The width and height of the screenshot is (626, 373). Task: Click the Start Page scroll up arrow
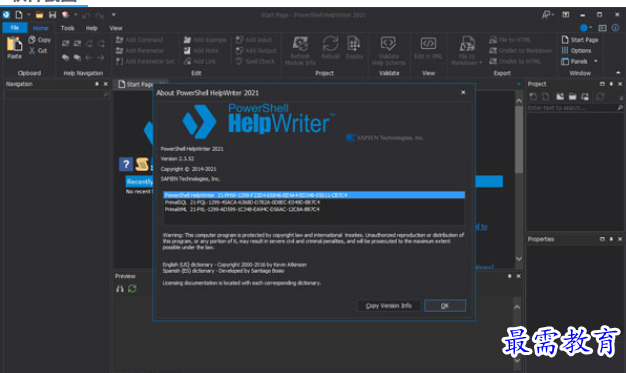pyautogui.click(x=519, y=101)
